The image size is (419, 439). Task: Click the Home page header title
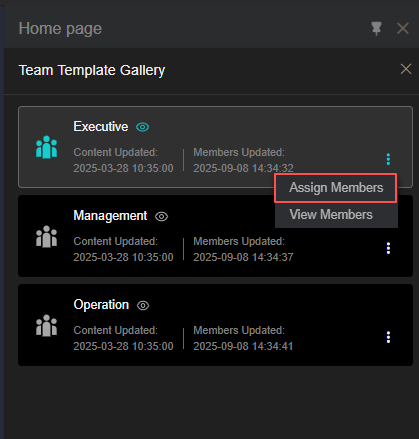(x=60, y=29)
